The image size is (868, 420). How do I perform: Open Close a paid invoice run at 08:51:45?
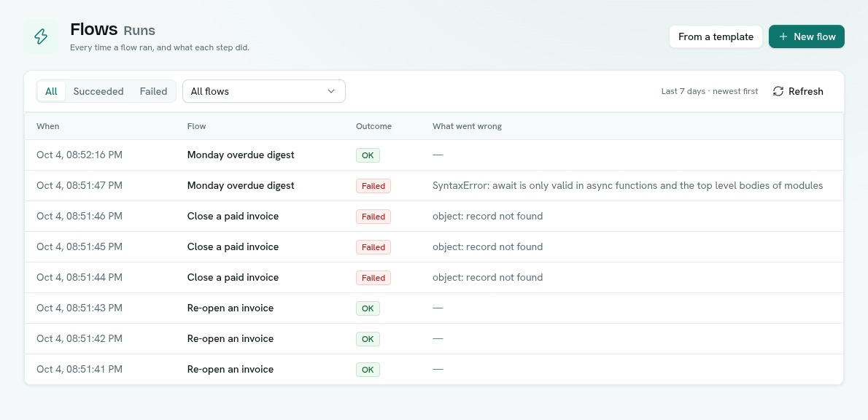(x=233, y=246)
